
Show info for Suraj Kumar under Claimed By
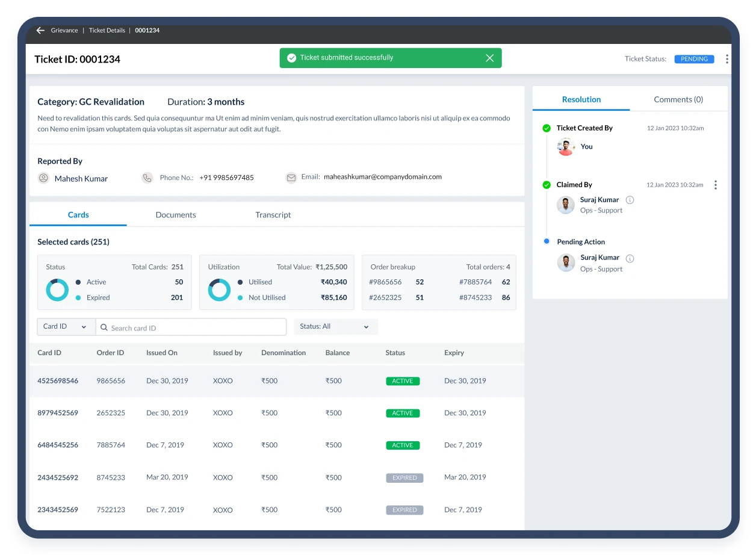pyautogui.click(x=630, y=200)
